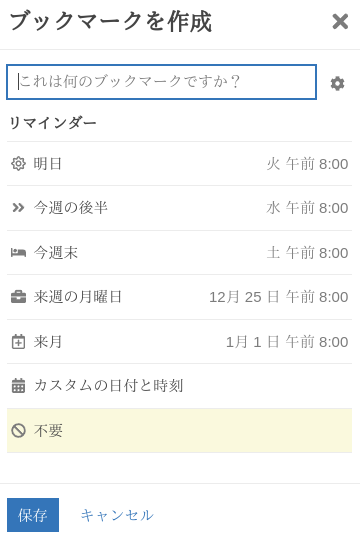Click the bed icon for 今週末
This screenshot has height=540, width=360.
[x=18, y=252]
